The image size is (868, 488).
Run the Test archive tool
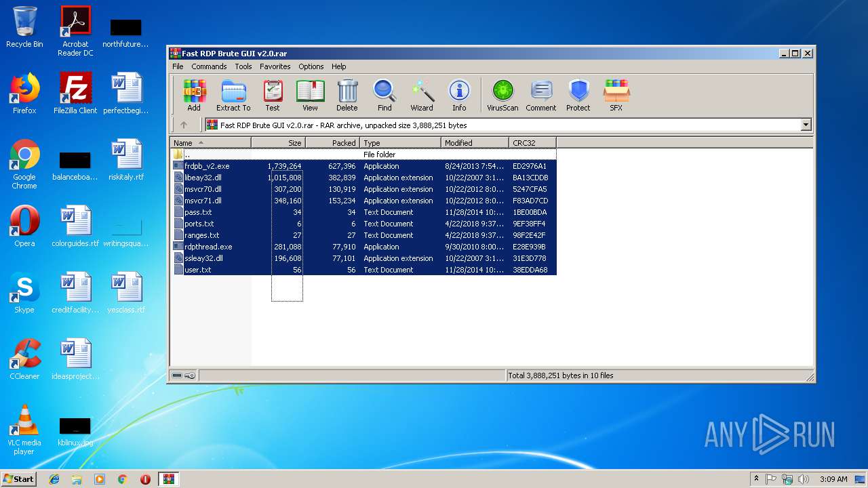point(273,95)
